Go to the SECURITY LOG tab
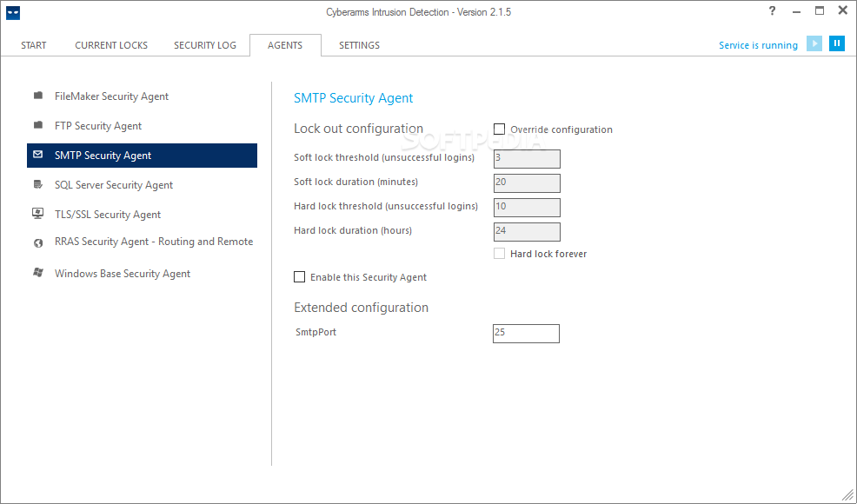The height and width of the screenshot is (504, 857). coord(205,45)
